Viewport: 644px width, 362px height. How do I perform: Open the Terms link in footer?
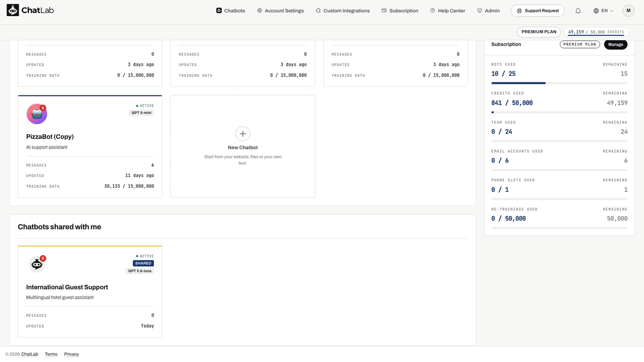(51, 354)
